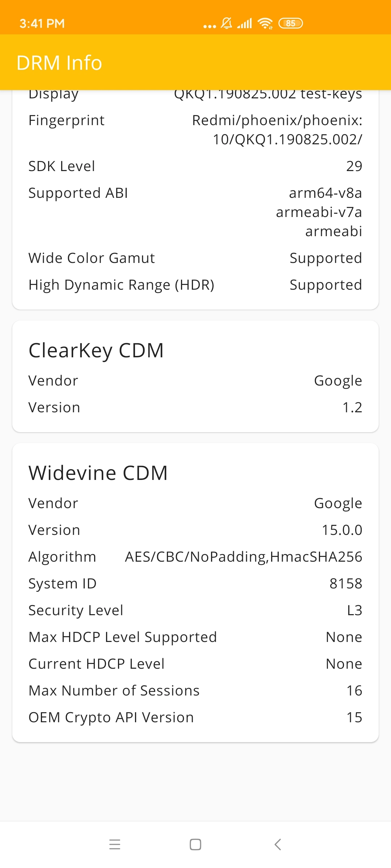The width and height of the screenshot is (391, 868).
Task: Open the recent apps menu icon
Action: click(114, 844)
